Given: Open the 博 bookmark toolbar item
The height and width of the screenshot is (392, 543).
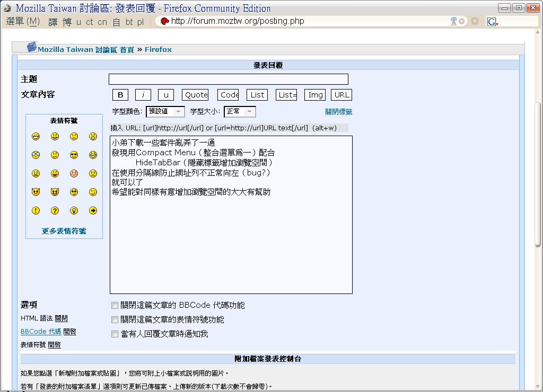Looking at the screenshot, I should 67,22.
